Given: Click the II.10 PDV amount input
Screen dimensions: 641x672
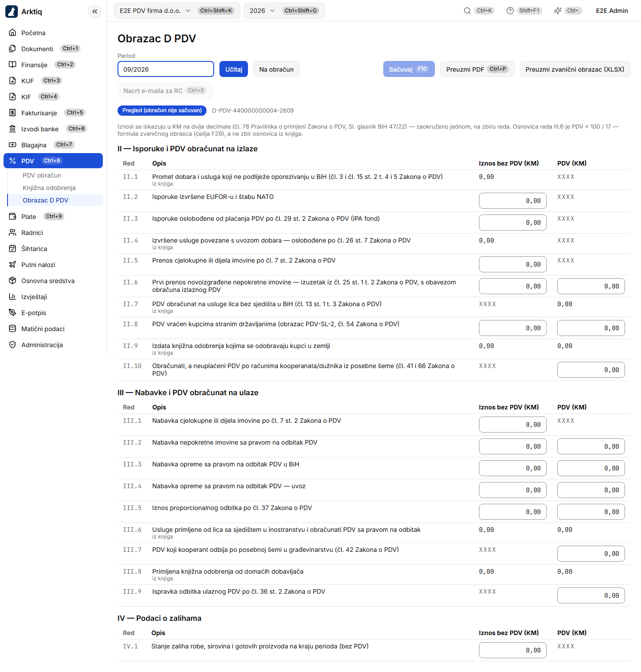Looking at the screenshot, I should (591, 370).
